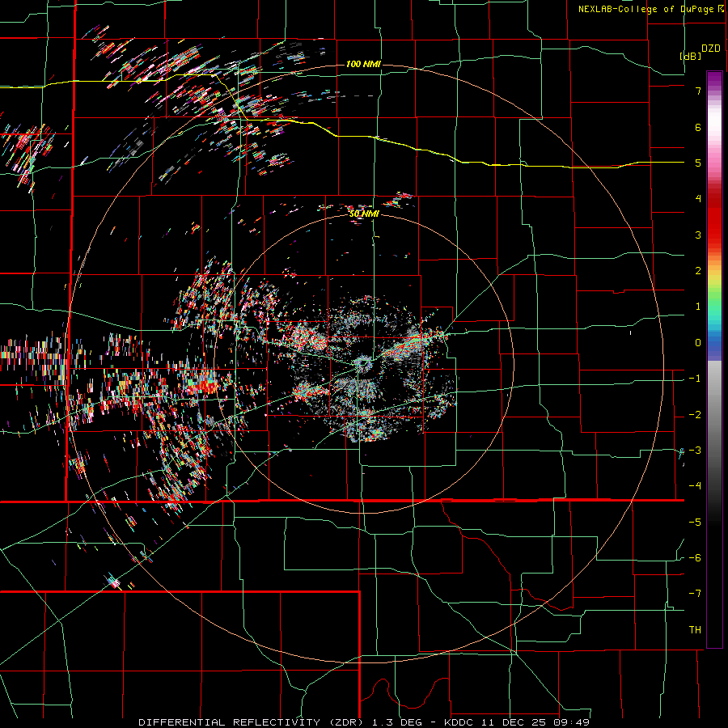Screen dimensions: 728x728
Task: Click the TH label on color scale
Action: click(695, 630)
